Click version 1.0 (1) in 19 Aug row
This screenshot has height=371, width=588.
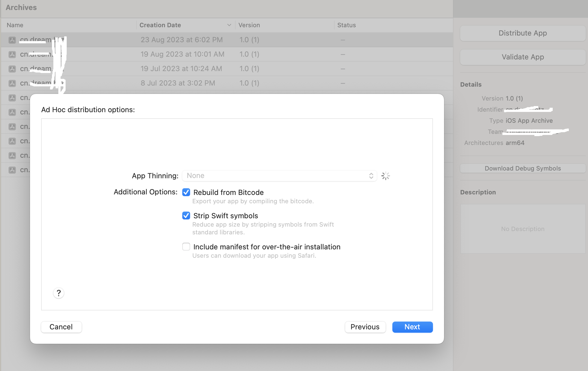click(249, 54)
